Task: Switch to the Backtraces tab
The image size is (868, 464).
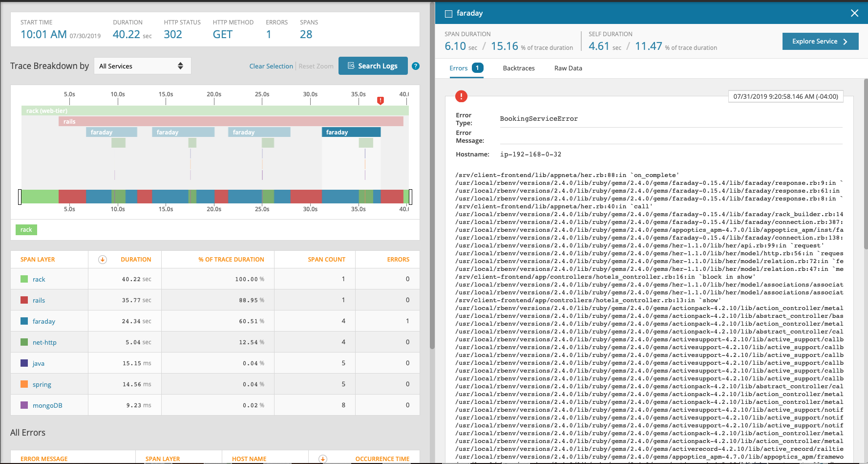Action: click(x=519, y=68)
